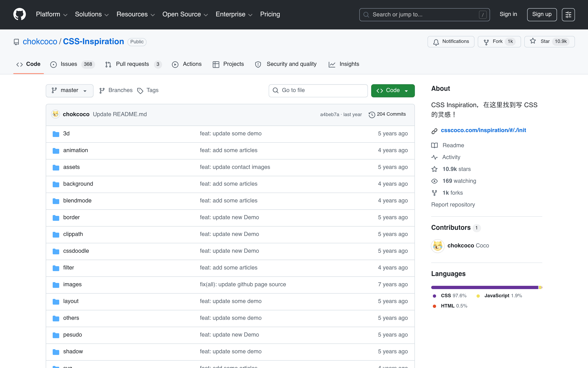Click chokcoco avatar in commit row
This screenshot has height=368, width=588.
point(55,114)
